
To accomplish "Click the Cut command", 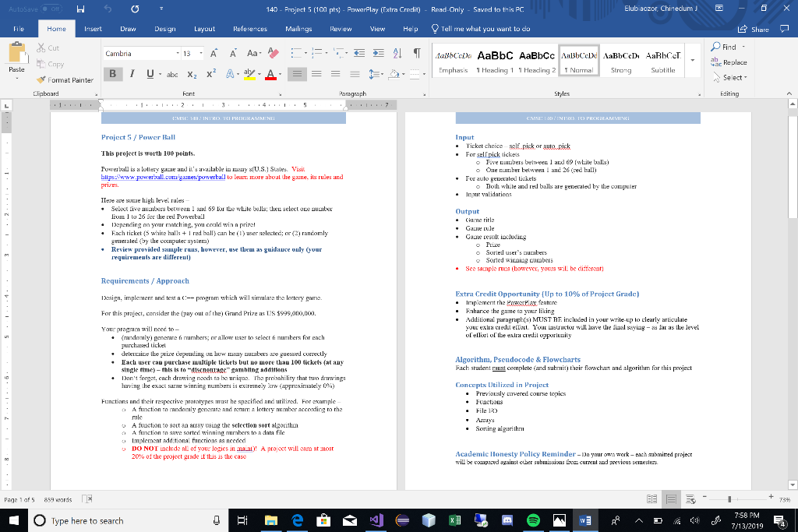I will point(48,48).
